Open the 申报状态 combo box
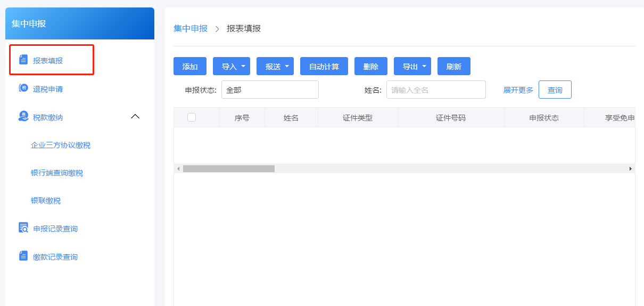This screenshot has width=644, height=306. (270, 90)
